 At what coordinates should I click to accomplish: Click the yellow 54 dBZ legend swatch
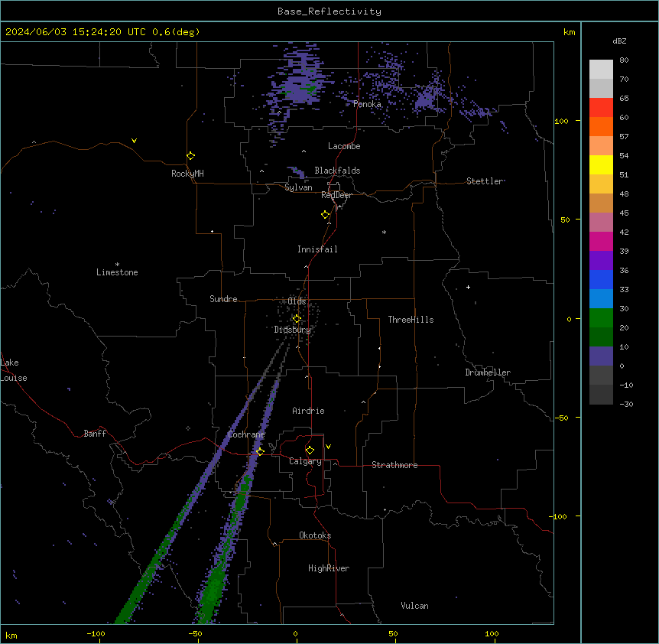coord(601,164)
